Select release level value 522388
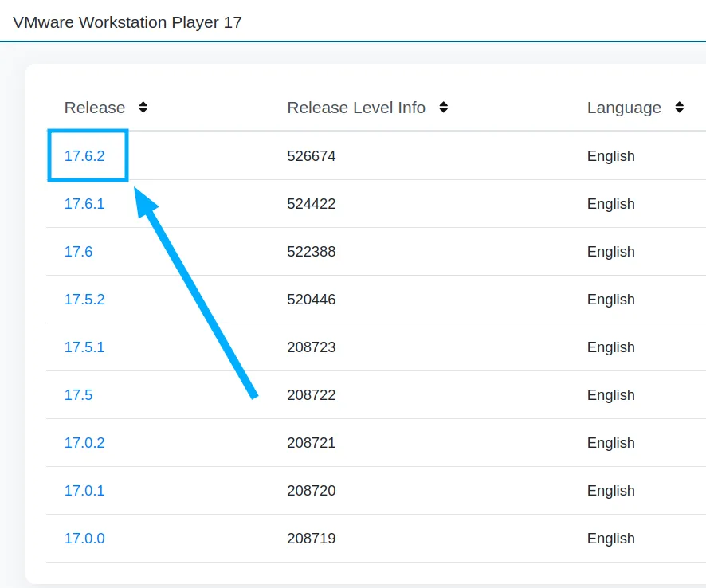 point(311,251)
